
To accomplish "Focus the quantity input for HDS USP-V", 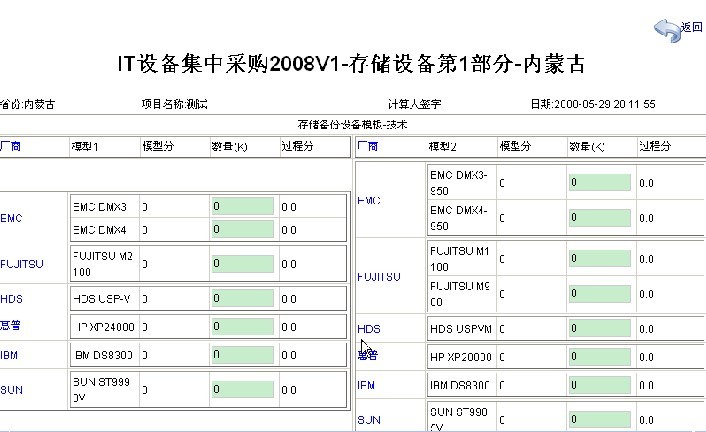I will coord(243,298).
